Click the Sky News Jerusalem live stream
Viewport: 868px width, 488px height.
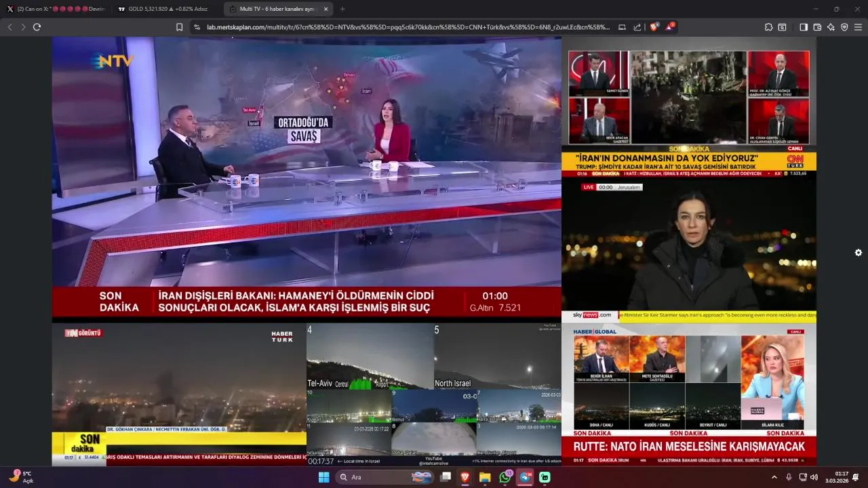point(689,250)
